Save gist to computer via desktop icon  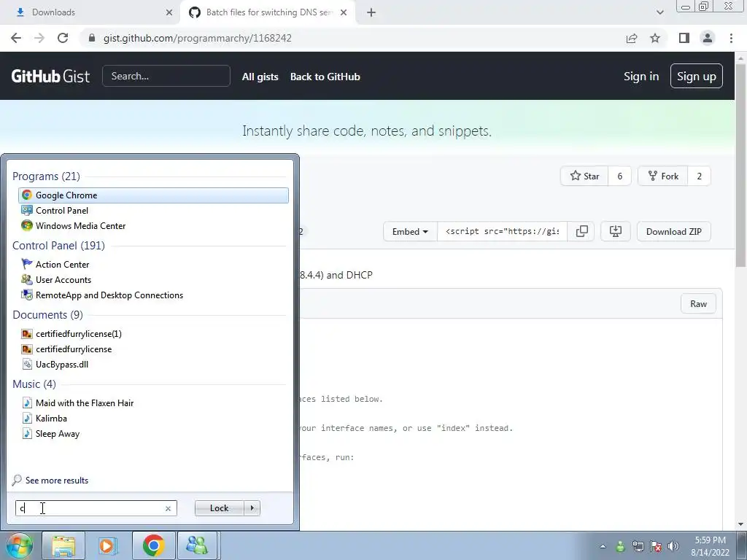[x=616, y=231]
